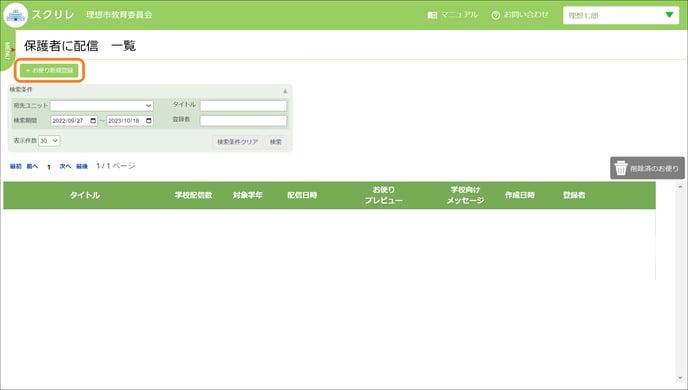
Task: Open calendar picker for end date
Action: 149,121
